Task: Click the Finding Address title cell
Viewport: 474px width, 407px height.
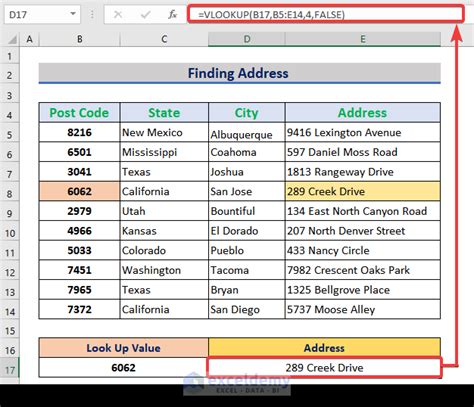Action: coord(239,73)
